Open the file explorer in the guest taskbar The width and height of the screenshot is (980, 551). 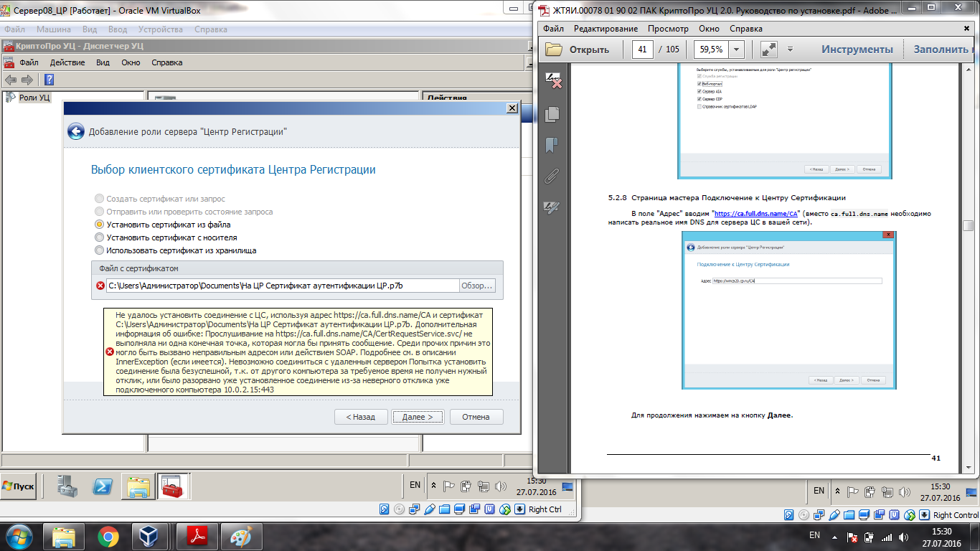137,486
